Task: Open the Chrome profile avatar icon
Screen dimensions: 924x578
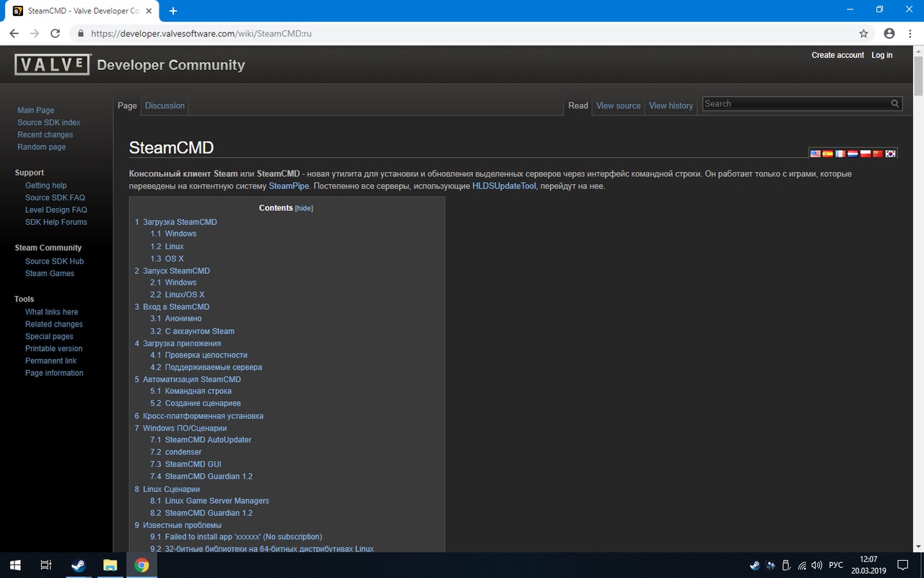Action: [889, 33]
